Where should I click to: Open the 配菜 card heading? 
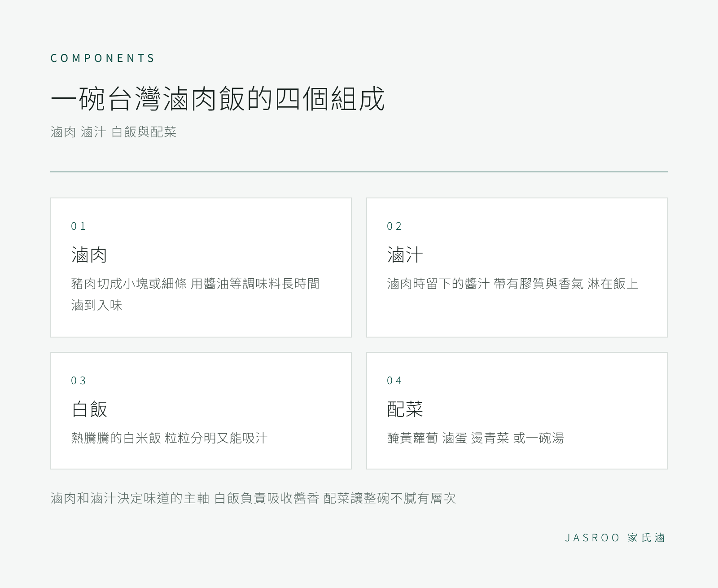[405, 409]
